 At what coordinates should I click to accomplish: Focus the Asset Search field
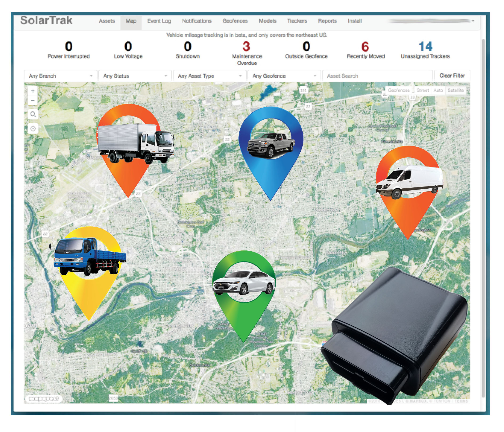coord(377,76)
